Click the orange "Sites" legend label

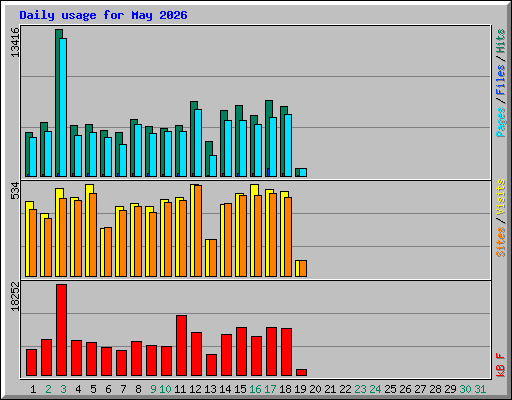pyautogui.click(x=501, y=242)
